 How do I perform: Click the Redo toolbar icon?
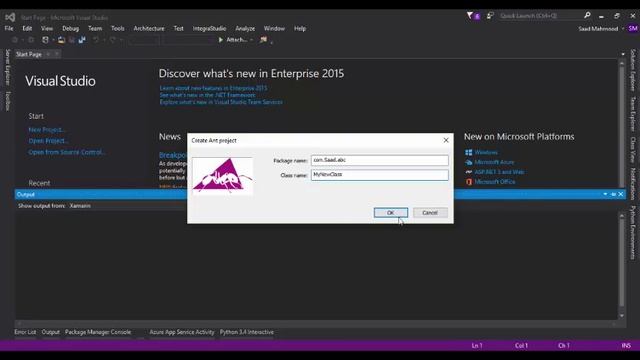(113, 40)
